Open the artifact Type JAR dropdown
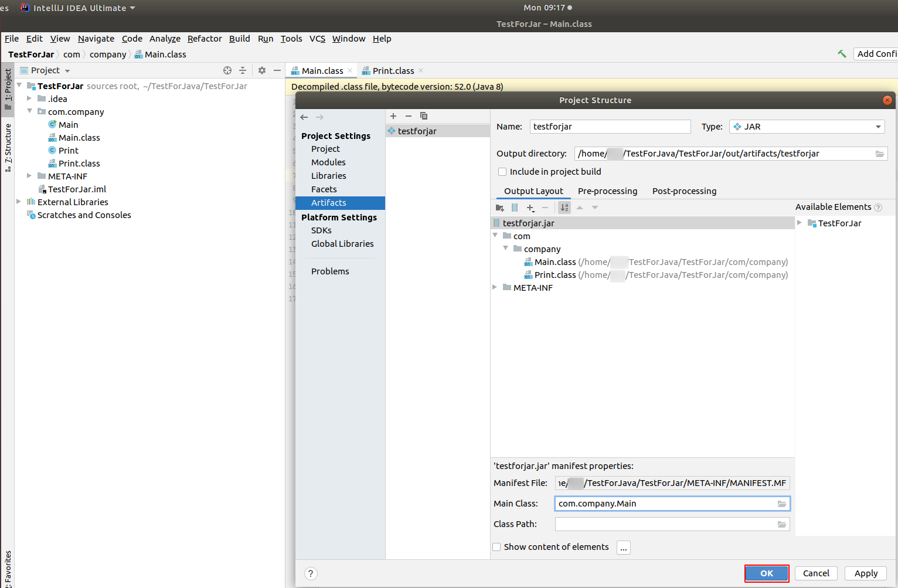This screenshot has width=898, height=588. pyautogui.click(x=807, y=127)
